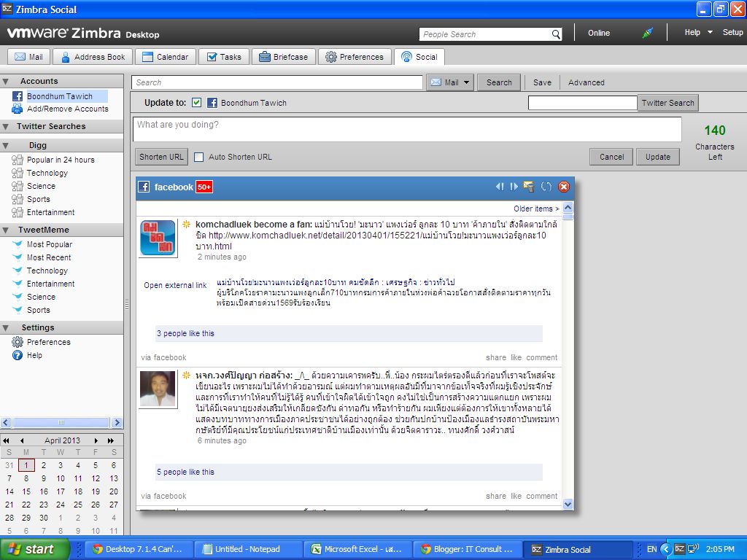Select the Boondhum Tawich Facebook account
747x560 pixels.
(x=60, y=96)
